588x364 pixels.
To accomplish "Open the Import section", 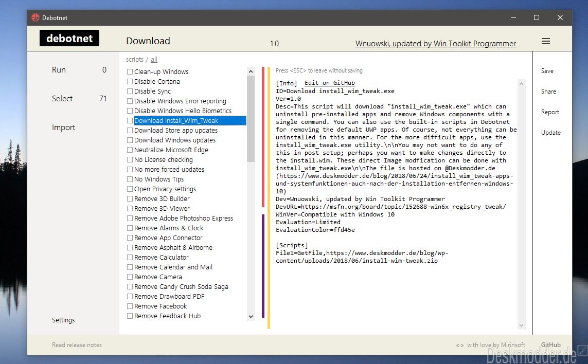I will point(63,128).
